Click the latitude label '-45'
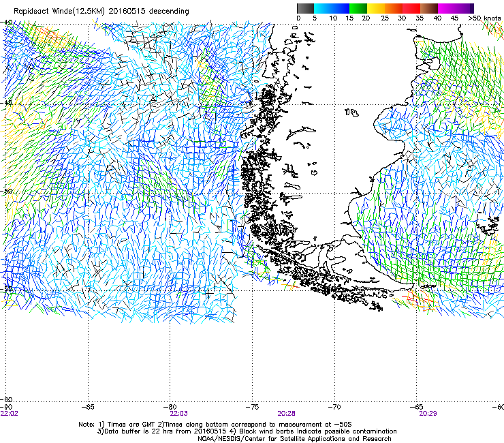Viewport: 504px width, 443px height. tap(6, 103)
